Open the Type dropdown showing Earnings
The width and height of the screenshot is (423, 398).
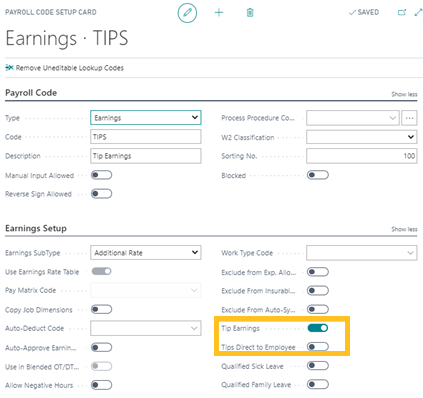[146, 118]
